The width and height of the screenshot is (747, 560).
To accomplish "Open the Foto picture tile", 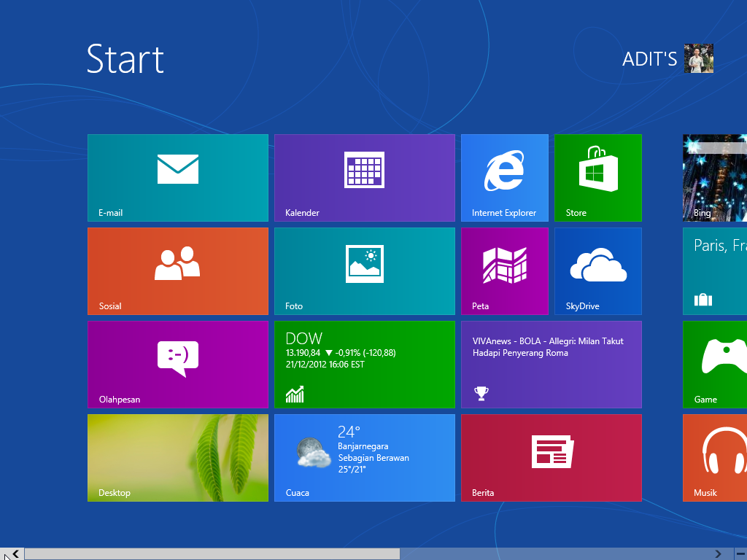I will click(365, 271).
